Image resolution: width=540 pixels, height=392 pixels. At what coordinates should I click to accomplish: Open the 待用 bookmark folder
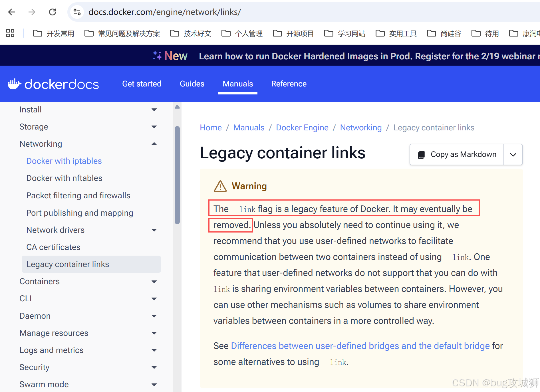(x=485, y=33)
